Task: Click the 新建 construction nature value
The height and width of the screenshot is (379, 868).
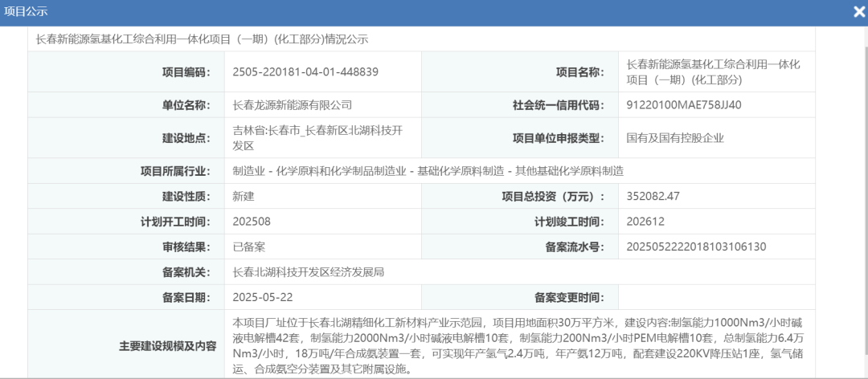Action: click(x=243, y=196)
